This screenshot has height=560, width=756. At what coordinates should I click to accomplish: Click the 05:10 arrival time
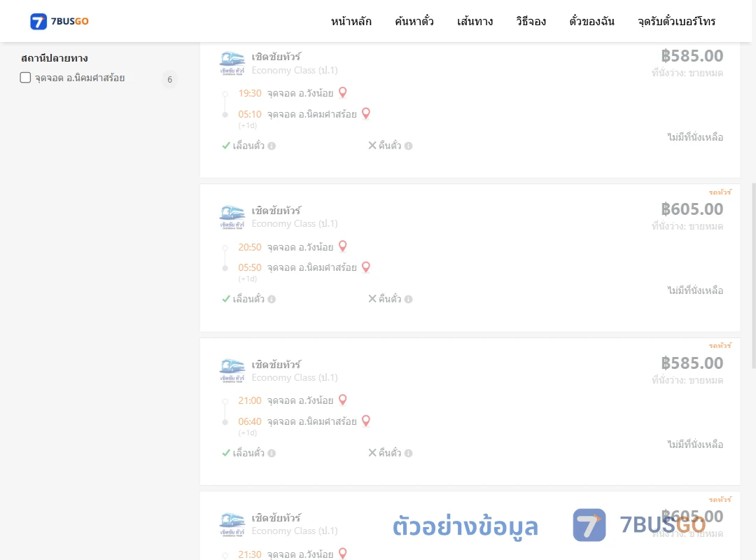250,114
